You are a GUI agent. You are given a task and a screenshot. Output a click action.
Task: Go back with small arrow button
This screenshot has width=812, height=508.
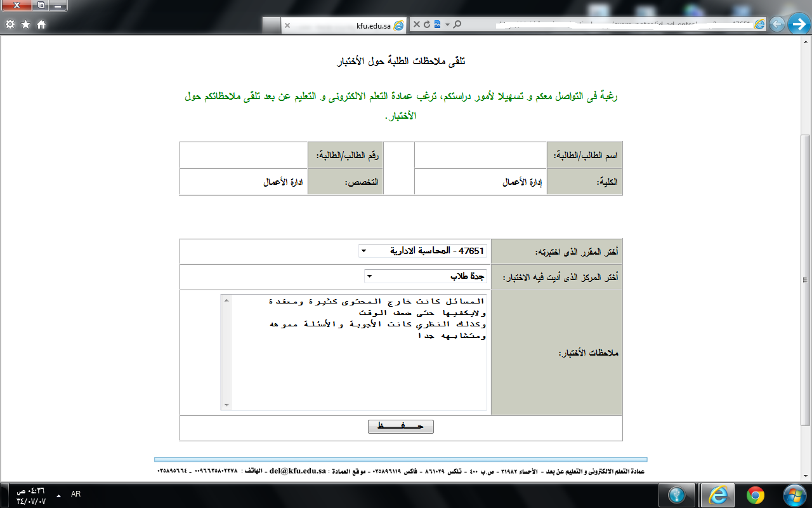[x=776, y=25]
